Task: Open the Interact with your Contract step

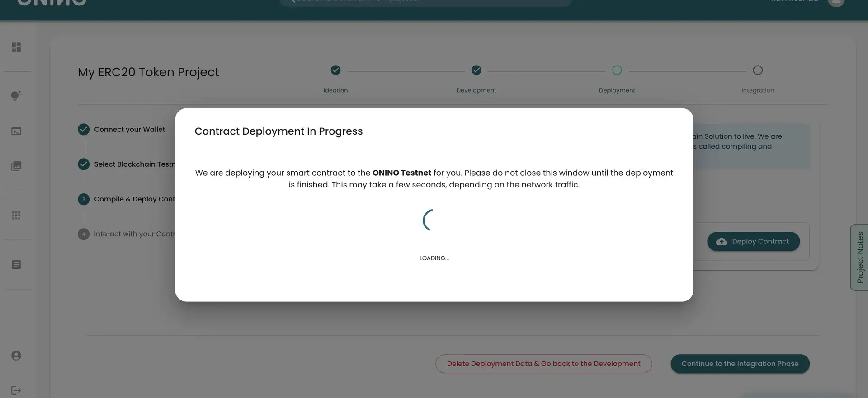Action: (134, 234)
